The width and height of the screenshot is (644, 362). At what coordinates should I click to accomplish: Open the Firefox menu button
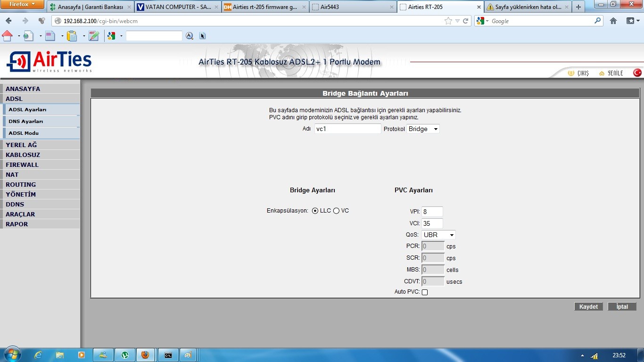(x=22, y=5)
